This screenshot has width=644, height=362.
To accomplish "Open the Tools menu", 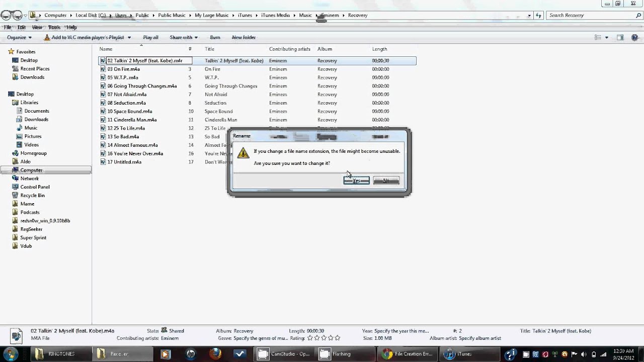I will 54,27.
